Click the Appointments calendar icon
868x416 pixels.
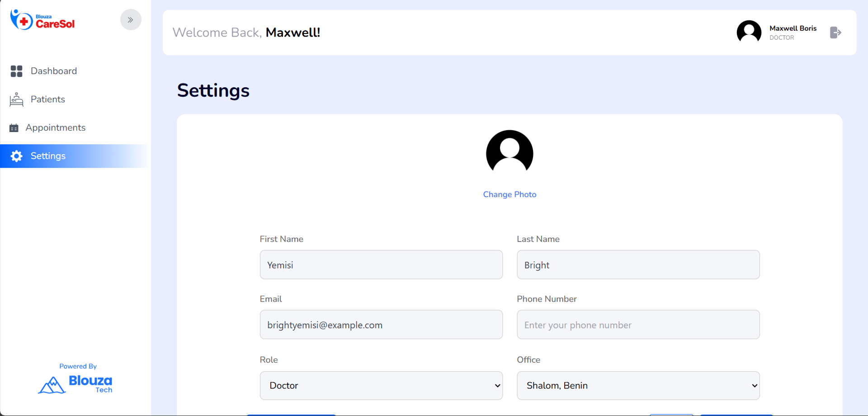[14, 128]
